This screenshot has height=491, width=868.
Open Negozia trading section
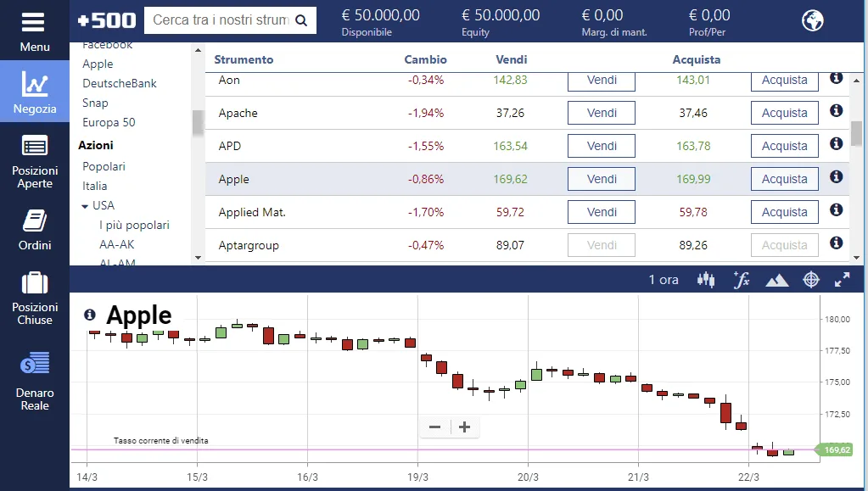34,92
